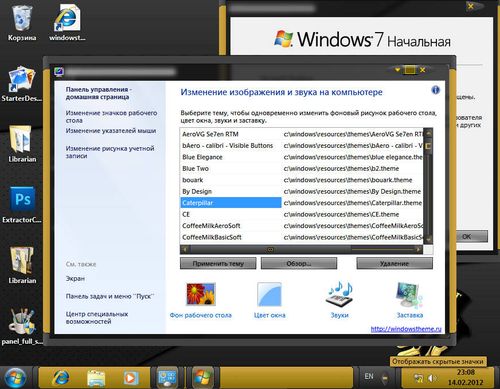Screen dimensions: 500x389
Task: Open Панель задач и меню Пуск link
Action: click(109, 296)
